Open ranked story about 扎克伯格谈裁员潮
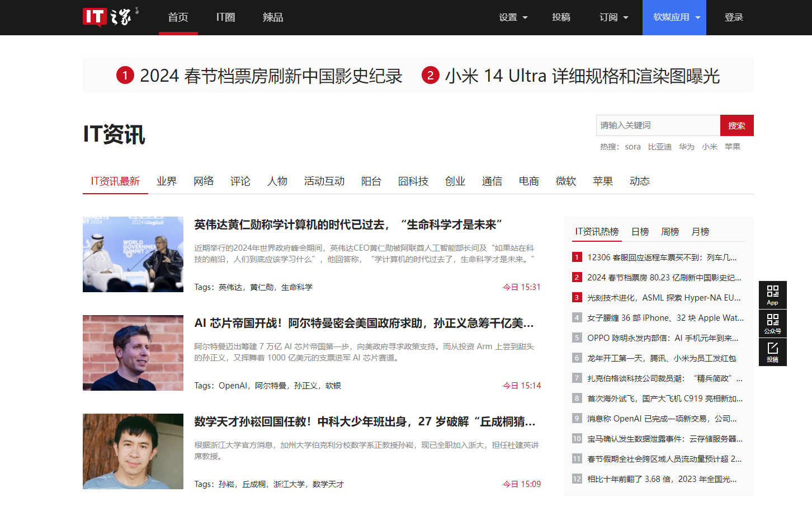The height and width of the screenshot is (506, 812). click(x=665, y=378)
